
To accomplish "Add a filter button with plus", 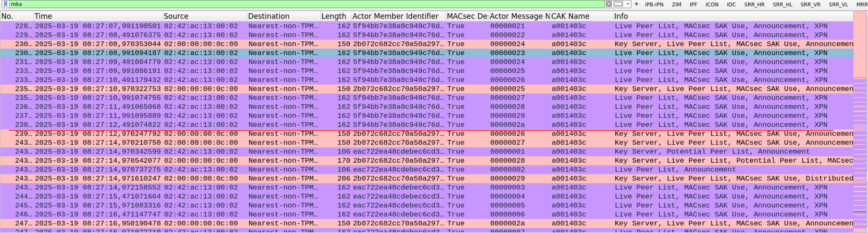I will pos(636,4).
